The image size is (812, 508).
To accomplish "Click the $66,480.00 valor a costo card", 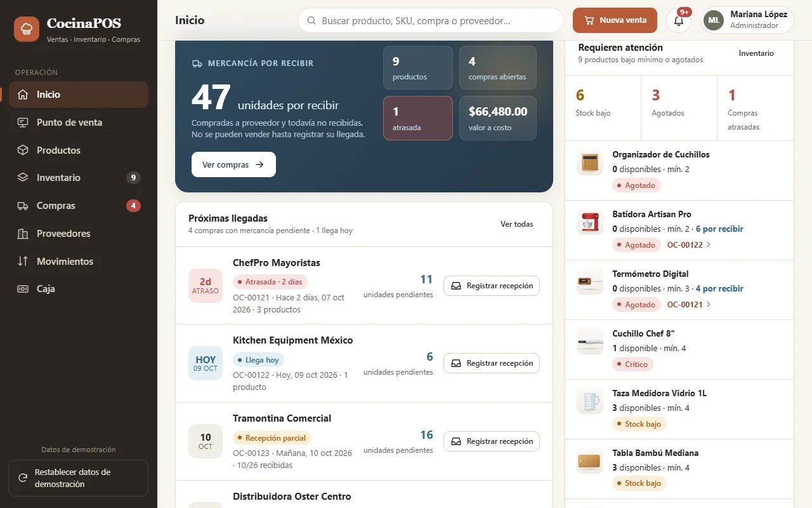I will click(498, 118).
